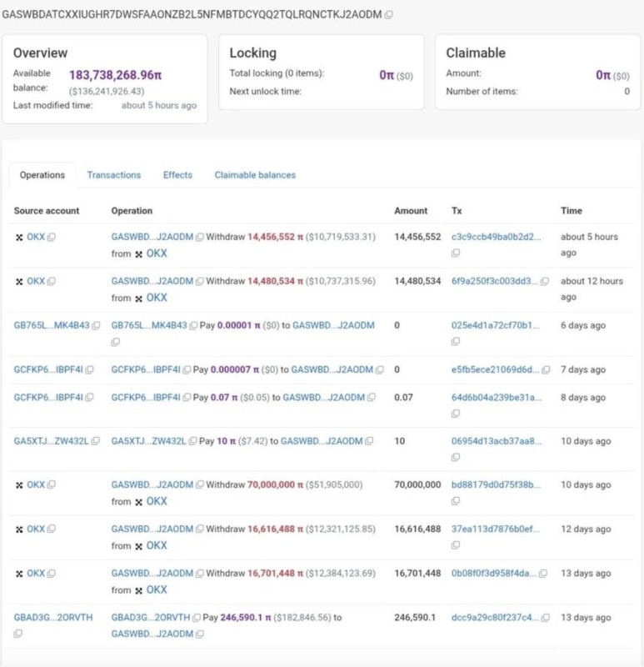Open source account GCFKP6...IBPF4I from 7 days ago

point(47,369)
